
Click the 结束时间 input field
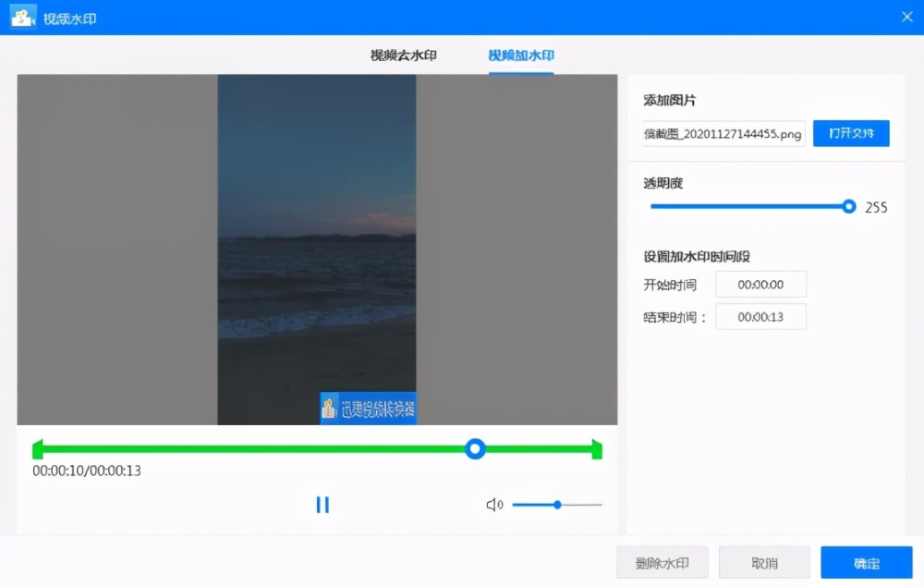point(760,317)
